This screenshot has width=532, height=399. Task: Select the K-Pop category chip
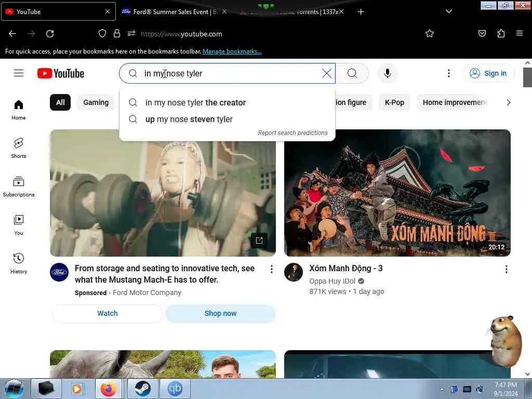(394, 102)
